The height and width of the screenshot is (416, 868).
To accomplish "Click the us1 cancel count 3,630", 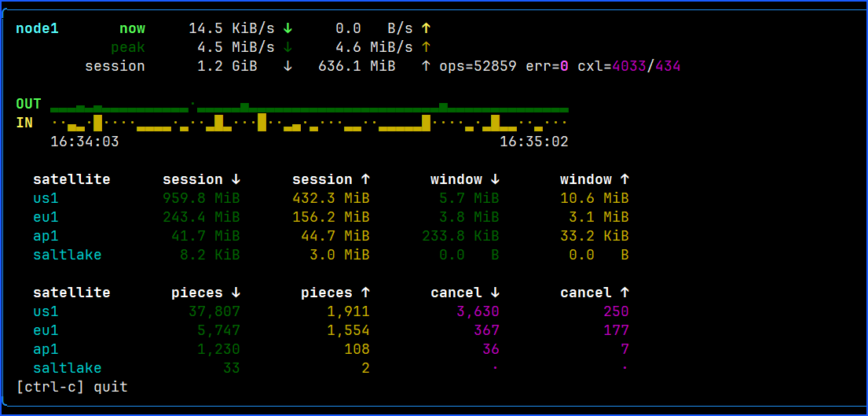I will pos(478,311).
